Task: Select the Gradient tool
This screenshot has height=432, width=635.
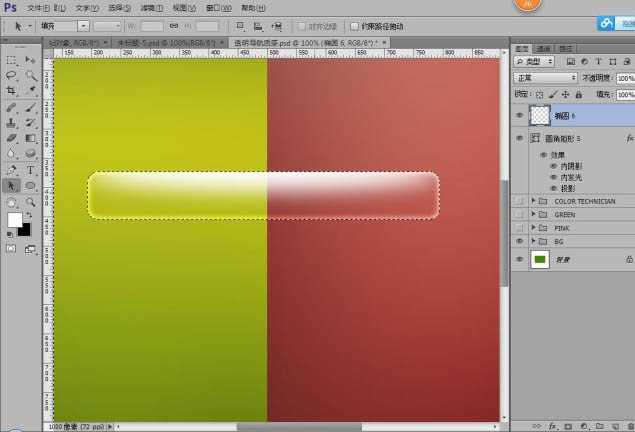Action: (x=31, y=138)
